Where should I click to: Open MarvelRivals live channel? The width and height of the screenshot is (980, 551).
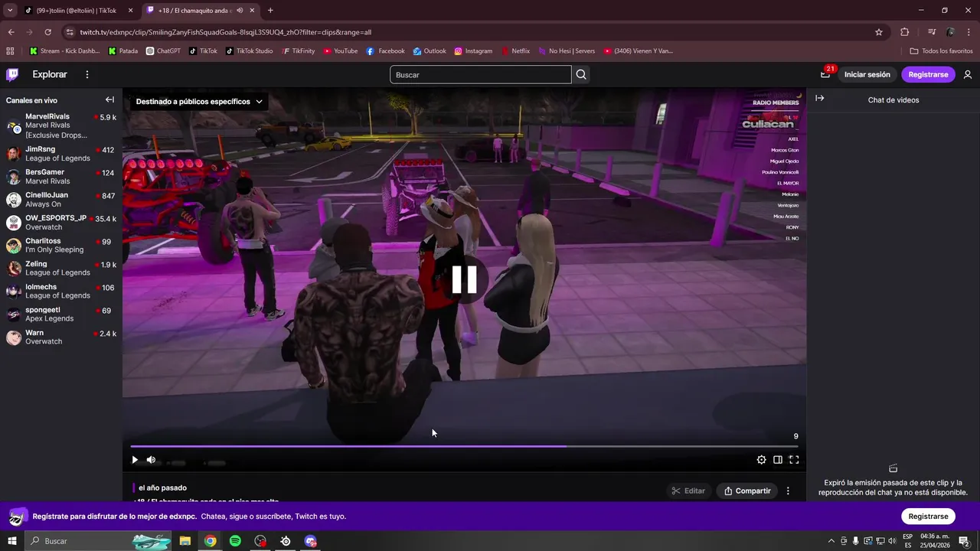[61, 126]
